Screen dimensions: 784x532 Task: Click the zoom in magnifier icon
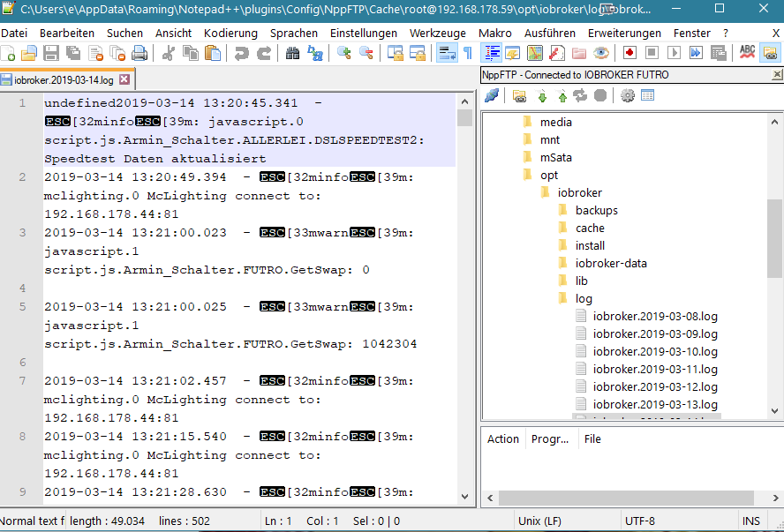coord(343,53)
